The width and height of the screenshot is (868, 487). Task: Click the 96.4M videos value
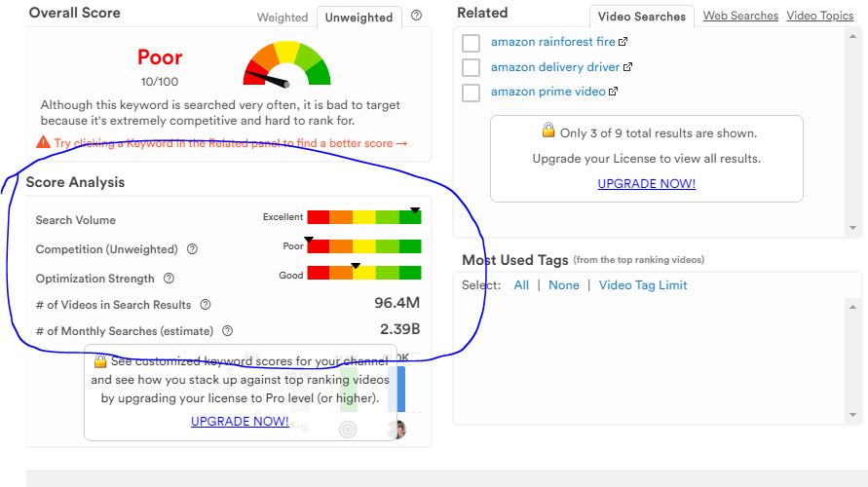click(396, 303)
